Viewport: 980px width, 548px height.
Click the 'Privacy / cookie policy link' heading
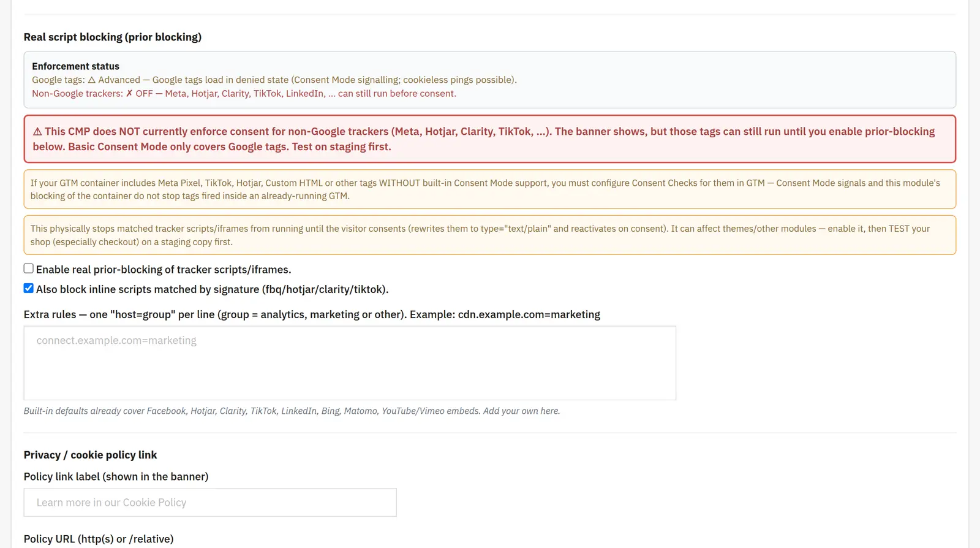pos(91,455)
